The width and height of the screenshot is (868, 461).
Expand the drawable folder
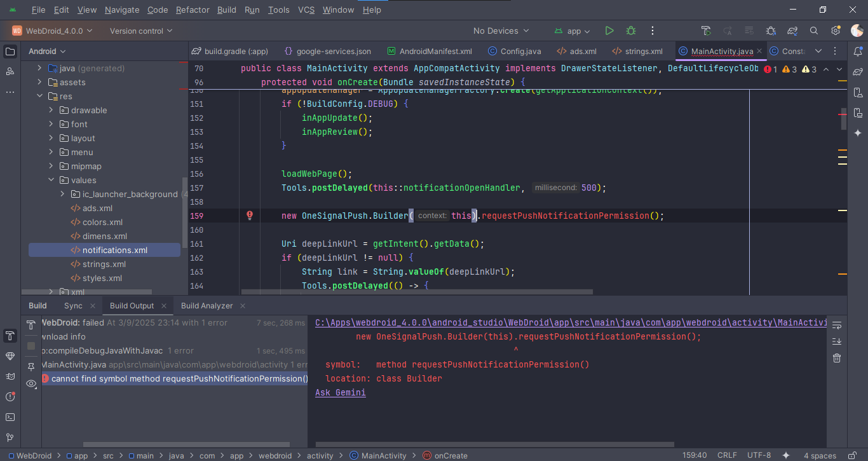coord(51,110)
